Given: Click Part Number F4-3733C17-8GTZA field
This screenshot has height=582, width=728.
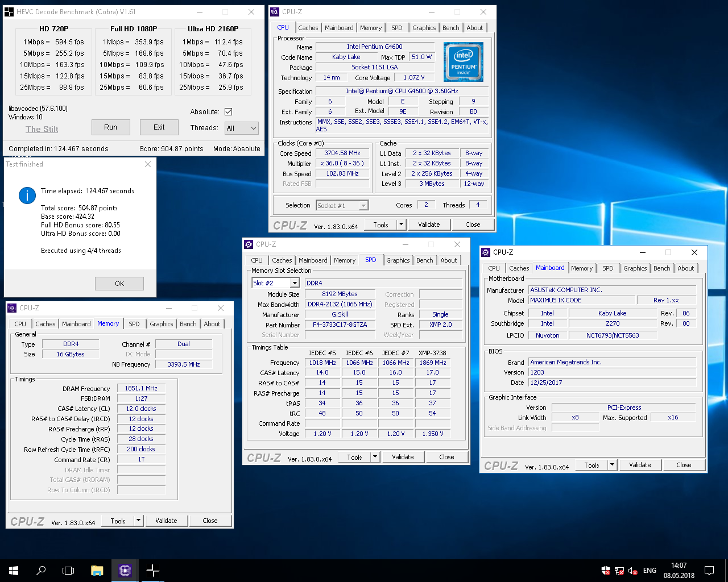Looking at the screenshot, I should 340,325.
